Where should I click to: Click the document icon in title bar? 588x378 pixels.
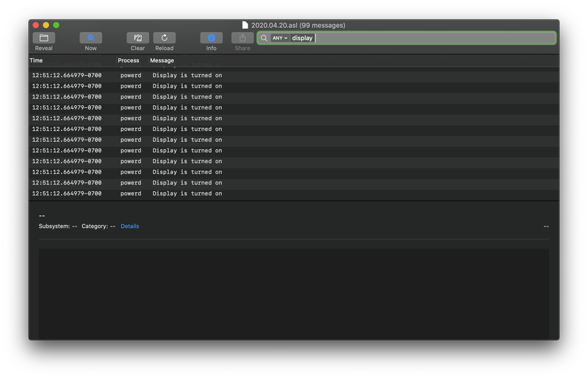pyautogui.click(x=245, y=25)
